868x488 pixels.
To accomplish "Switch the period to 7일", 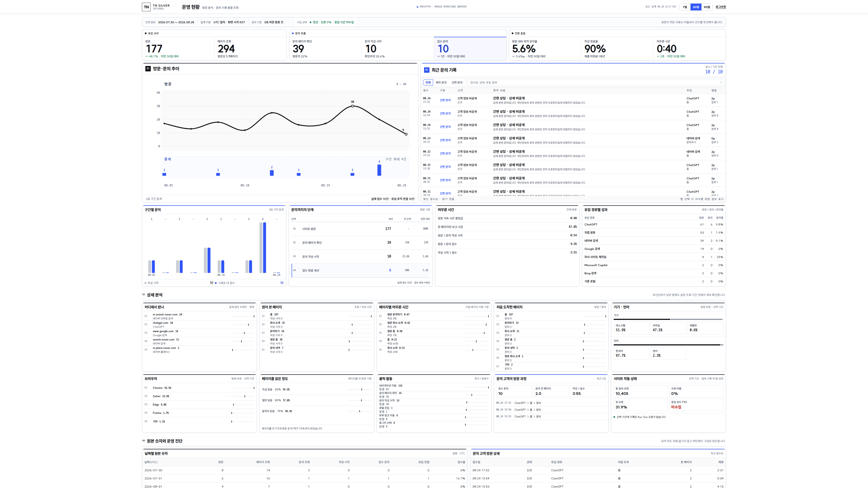I will point(685,7).
